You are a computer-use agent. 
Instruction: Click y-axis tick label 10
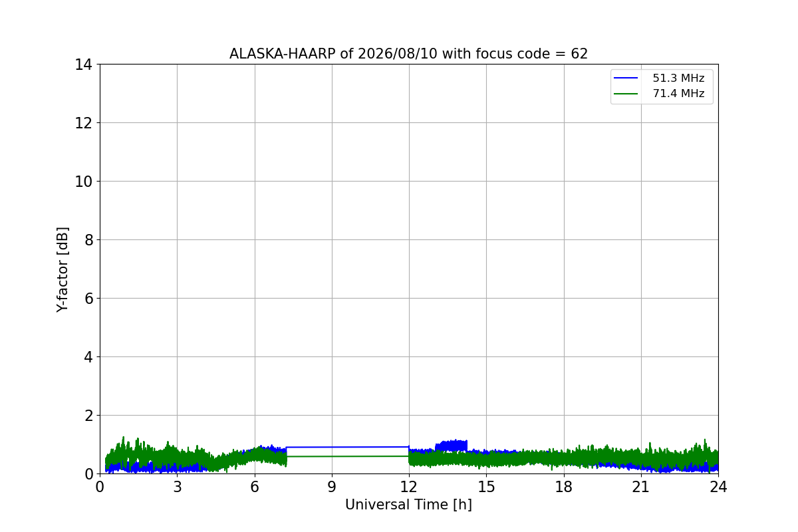[82, 182]
